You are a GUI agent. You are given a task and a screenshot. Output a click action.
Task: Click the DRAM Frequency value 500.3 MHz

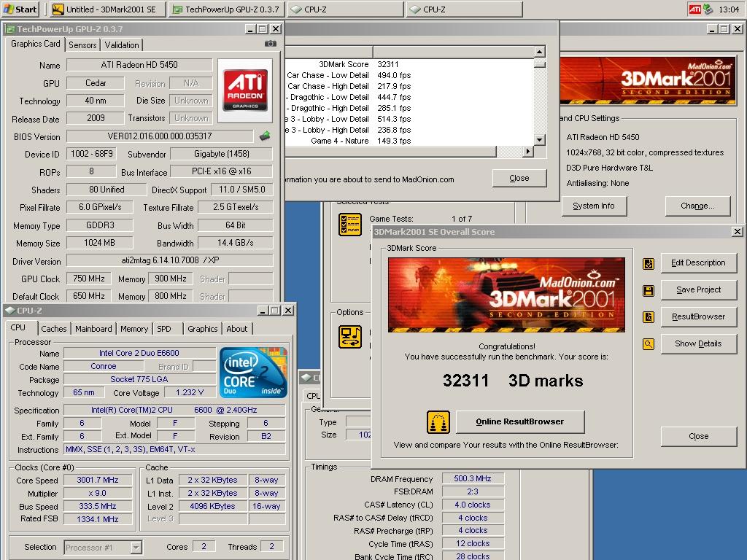pos(473,478)
